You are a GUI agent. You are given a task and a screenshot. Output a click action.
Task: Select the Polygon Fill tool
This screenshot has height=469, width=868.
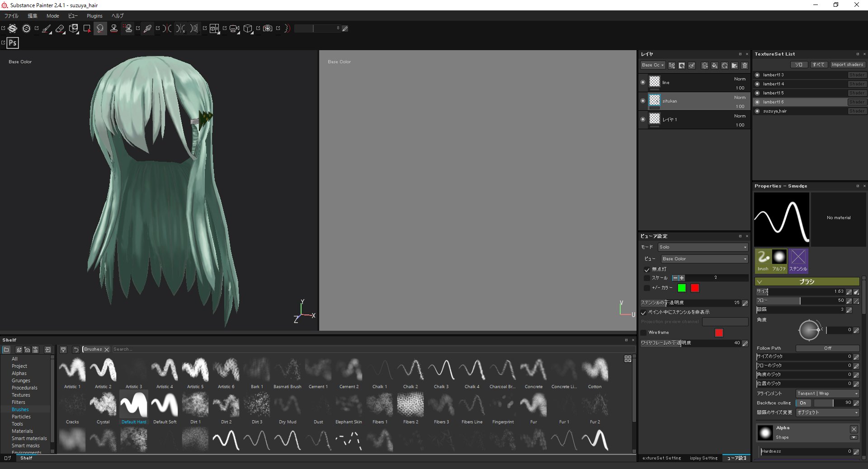(x=87, y=29)
